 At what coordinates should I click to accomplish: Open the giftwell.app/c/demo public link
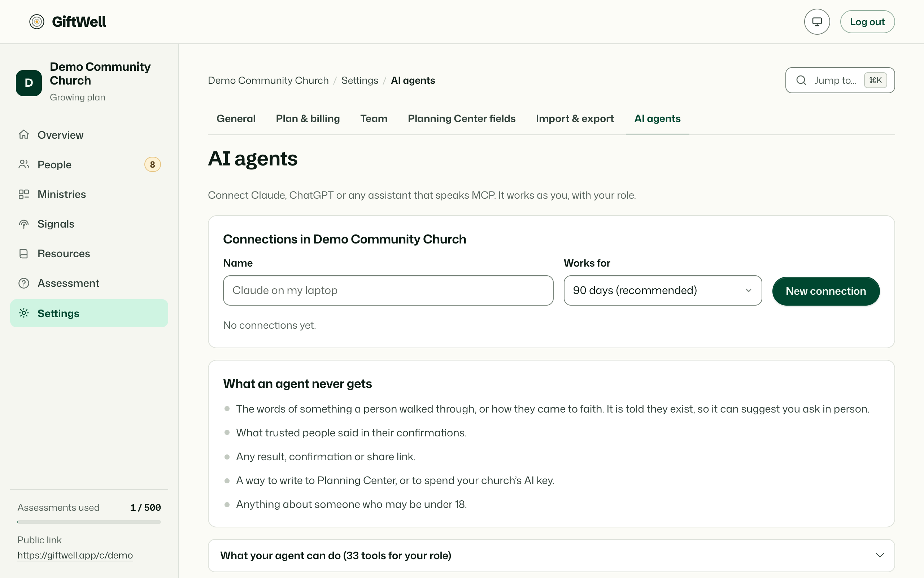(75, 555)
